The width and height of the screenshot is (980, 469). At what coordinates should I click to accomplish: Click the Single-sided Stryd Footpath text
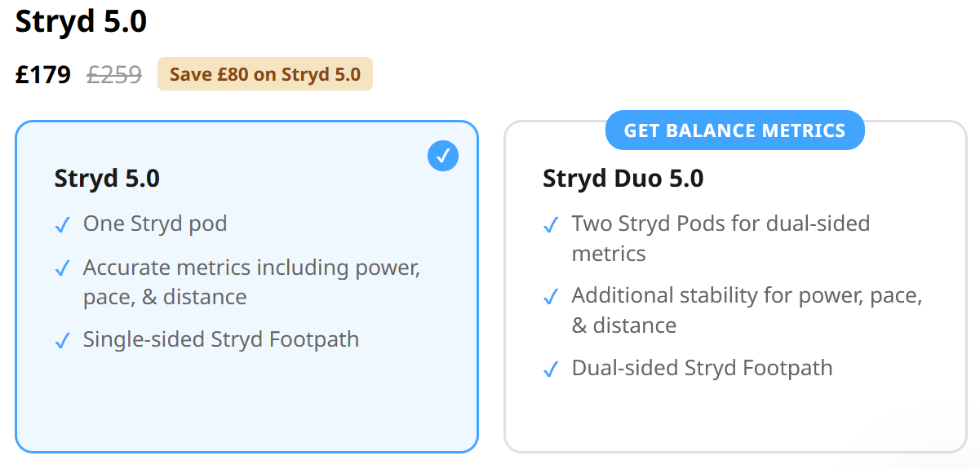tap(221, 340)
